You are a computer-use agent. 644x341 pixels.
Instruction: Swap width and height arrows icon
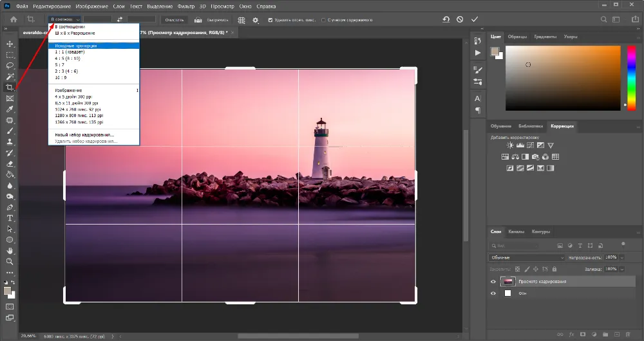pos(119,20)
